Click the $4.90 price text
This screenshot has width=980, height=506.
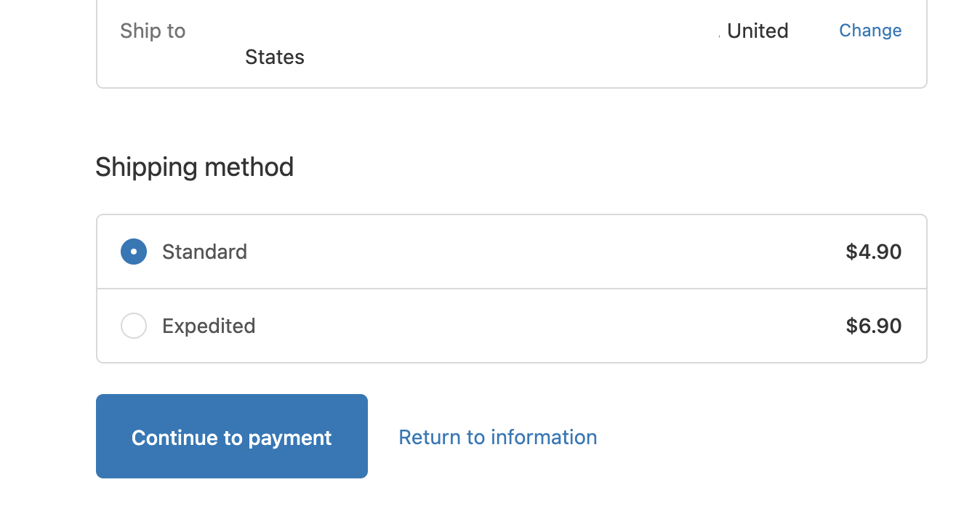[x=874, y=252]
